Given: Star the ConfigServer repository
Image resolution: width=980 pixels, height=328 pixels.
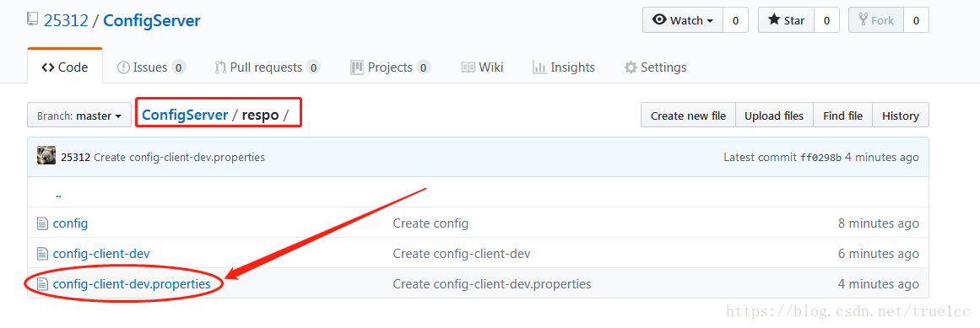Looking at the screenshot, I should click(786, 20).
